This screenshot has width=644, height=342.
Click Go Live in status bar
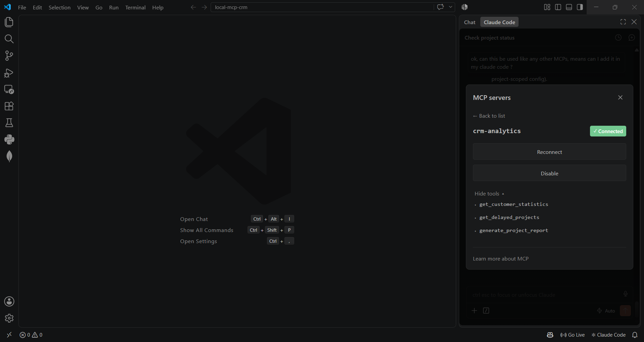point(573,335)
